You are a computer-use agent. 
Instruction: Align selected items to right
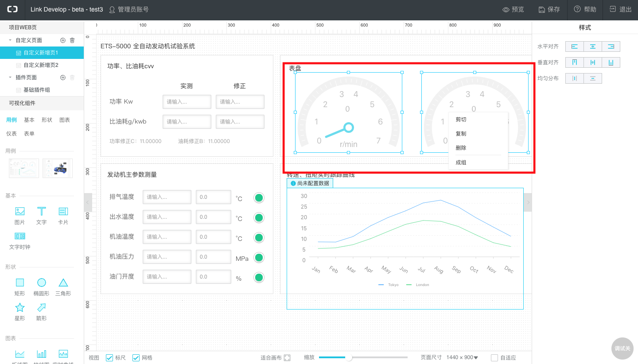[x=611, y=46]
